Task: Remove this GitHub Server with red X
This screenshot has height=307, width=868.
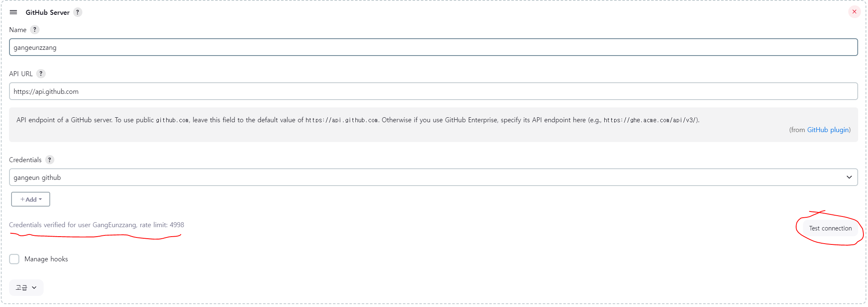Action: point(854,12)
